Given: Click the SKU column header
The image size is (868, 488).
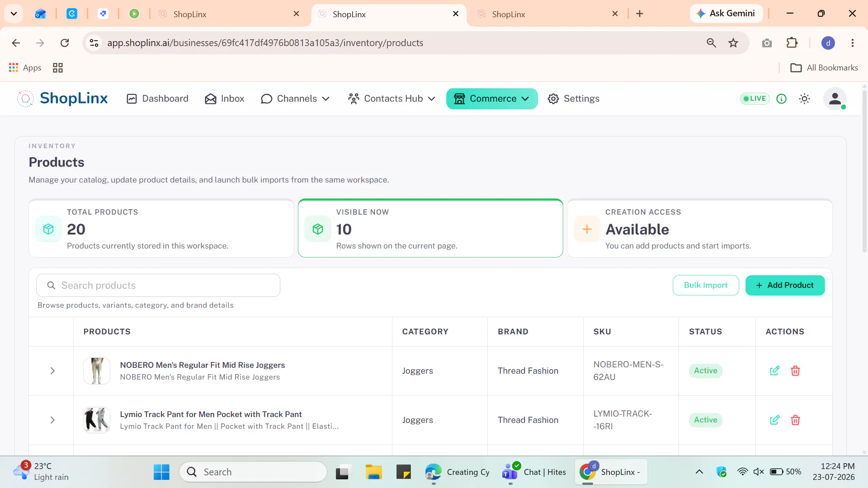Looking at the screenshot, I should [602, 332].
